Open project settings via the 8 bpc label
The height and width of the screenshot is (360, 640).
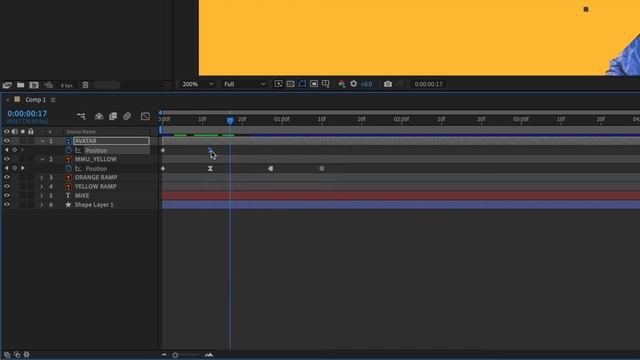pos(67,85)
